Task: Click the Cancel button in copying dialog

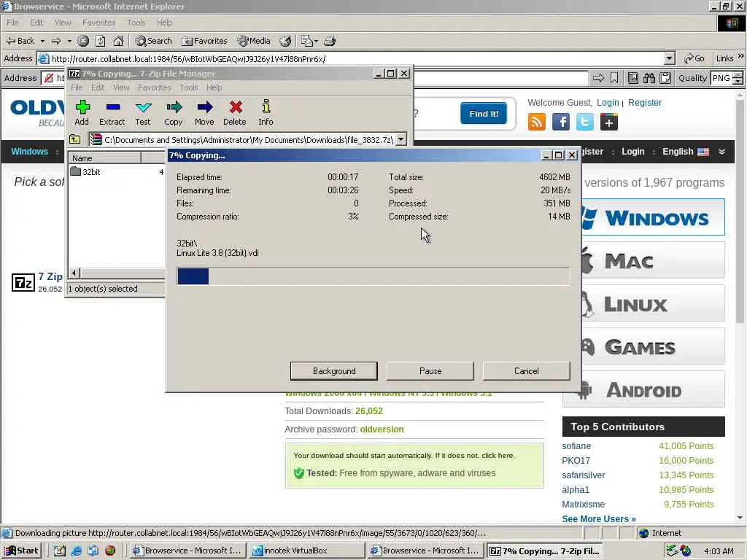Action: [527, 371]
